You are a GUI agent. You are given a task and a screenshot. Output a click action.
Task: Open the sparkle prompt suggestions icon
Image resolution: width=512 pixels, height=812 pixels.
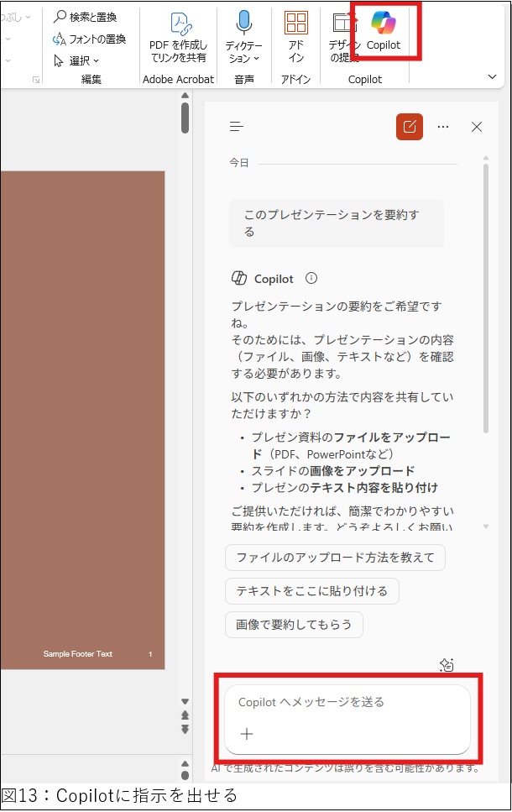pos(447,665)
